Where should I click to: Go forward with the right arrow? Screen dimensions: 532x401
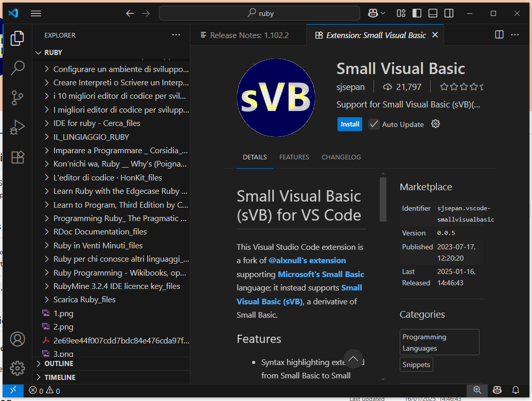(x=146, y=13)
